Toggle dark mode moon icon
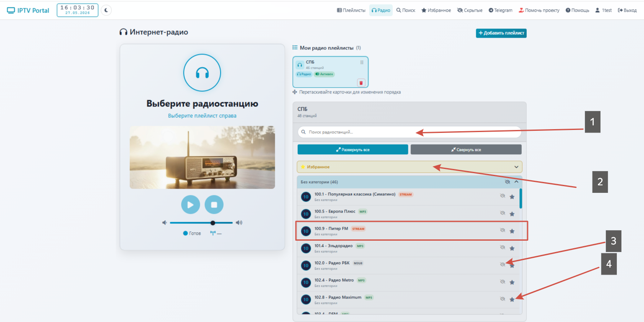 (x=106, y=10)
